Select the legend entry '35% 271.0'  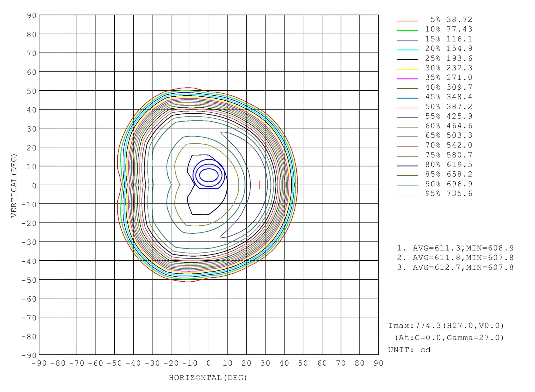click(434, 78)
